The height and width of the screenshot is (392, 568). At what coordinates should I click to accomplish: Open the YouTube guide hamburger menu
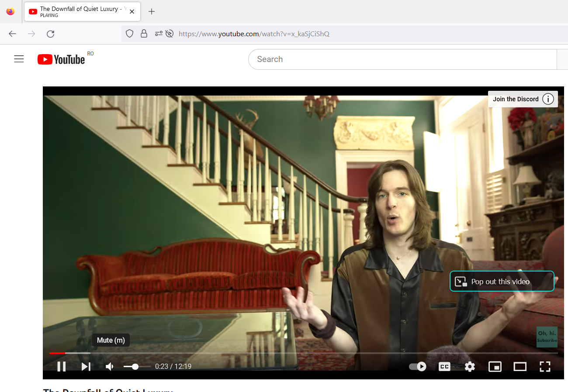(19, 58)
